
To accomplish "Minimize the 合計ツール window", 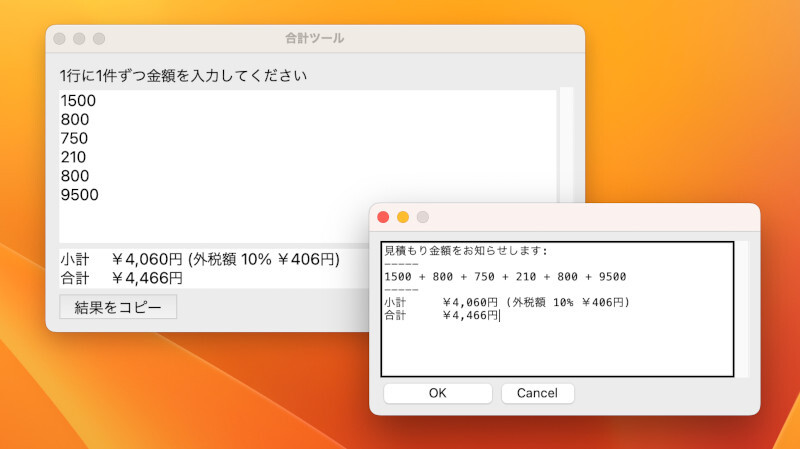I will click(79, 39).
